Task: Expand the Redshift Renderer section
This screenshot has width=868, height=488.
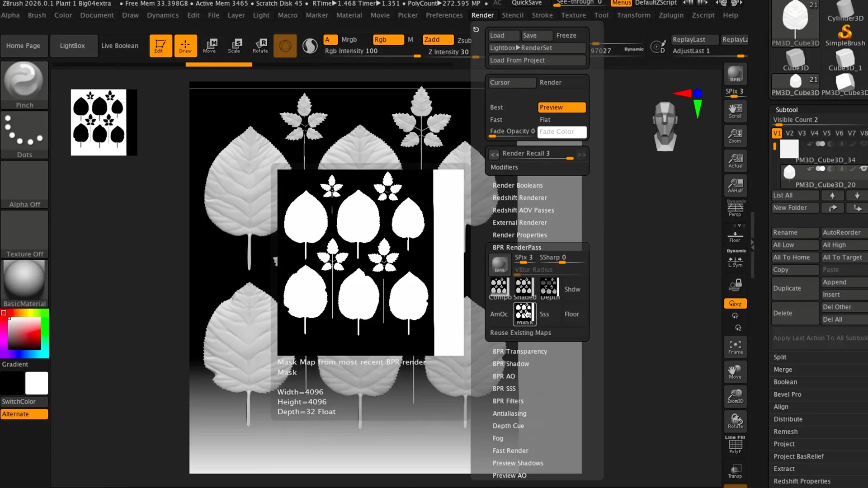Action: 519,198
